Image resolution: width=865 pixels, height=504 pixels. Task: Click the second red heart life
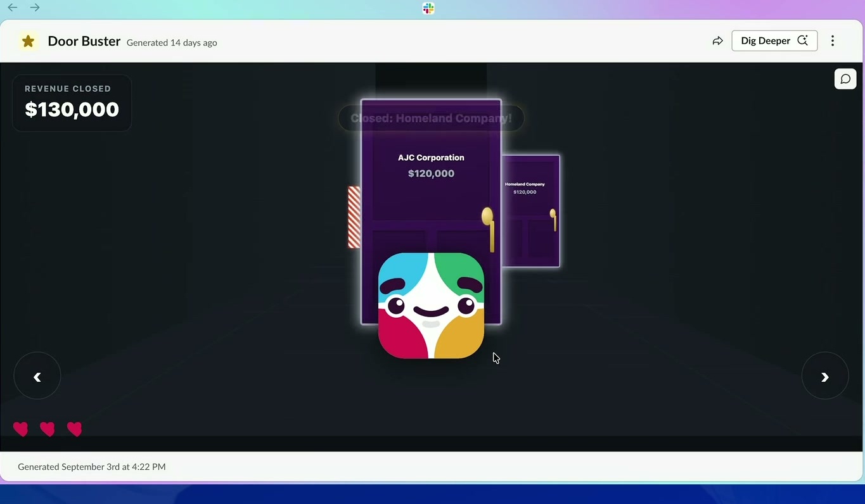pos(48,429)
